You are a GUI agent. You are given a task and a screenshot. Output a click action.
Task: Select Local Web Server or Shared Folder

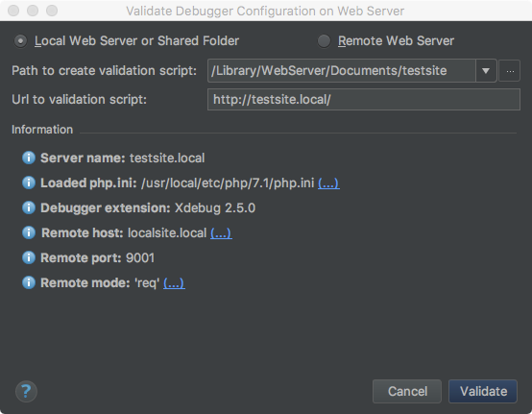coord(21,41)
